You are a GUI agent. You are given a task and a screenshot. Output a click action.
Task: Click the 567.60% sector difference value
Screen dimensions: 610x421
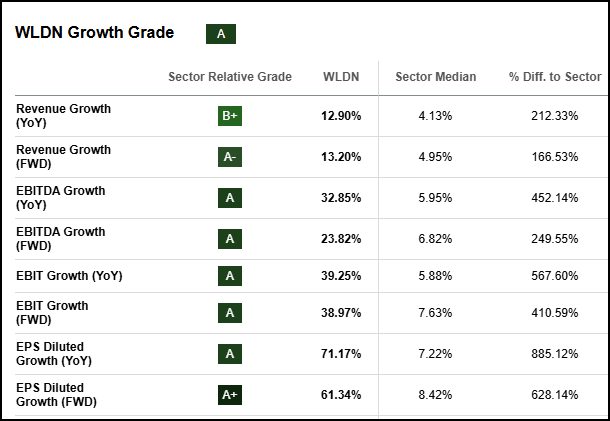click(555, 276)
